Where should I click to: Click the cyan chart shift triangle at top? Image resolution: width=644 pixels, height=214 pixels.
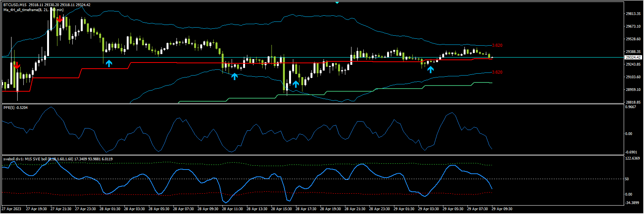click(x=337, y=2)
